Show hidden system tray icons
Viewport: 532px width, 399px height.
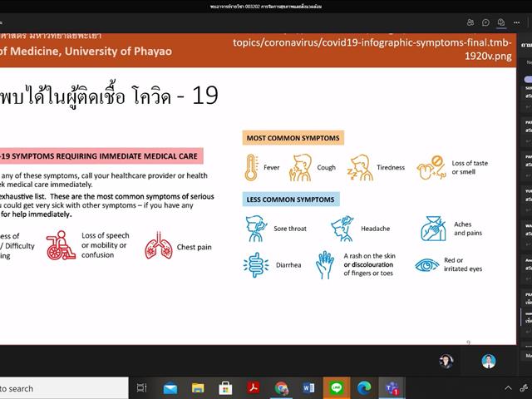pyautogui.click(x=508, y=388)
